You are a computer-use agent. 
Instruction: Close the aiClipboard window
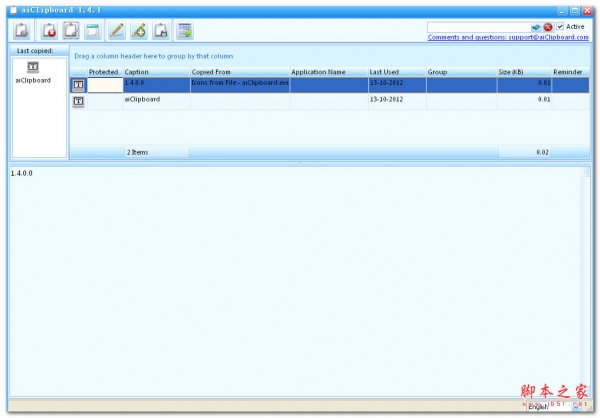(x=587, y=10)
